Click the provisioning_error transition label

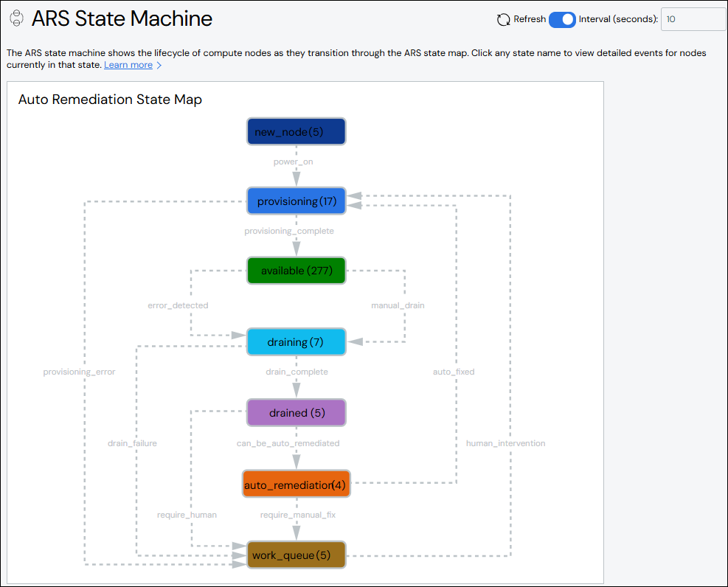[79, 372]
